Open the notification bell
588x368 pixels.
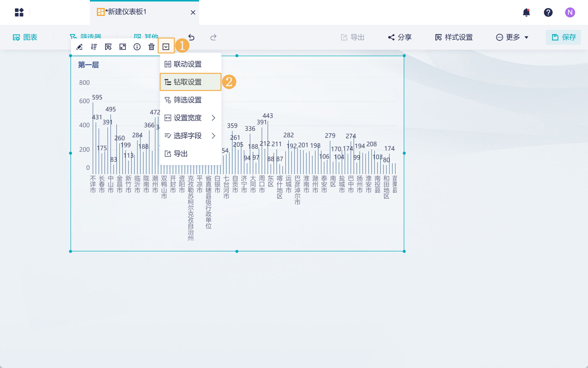526,12
